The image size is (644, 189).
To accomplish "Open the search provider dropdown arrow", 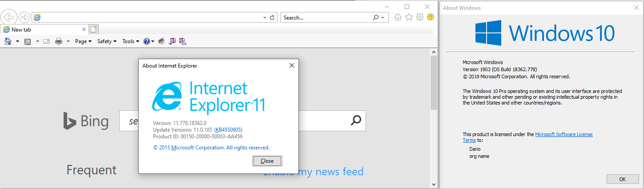I will pyautogui.click(x=383, y=18).
